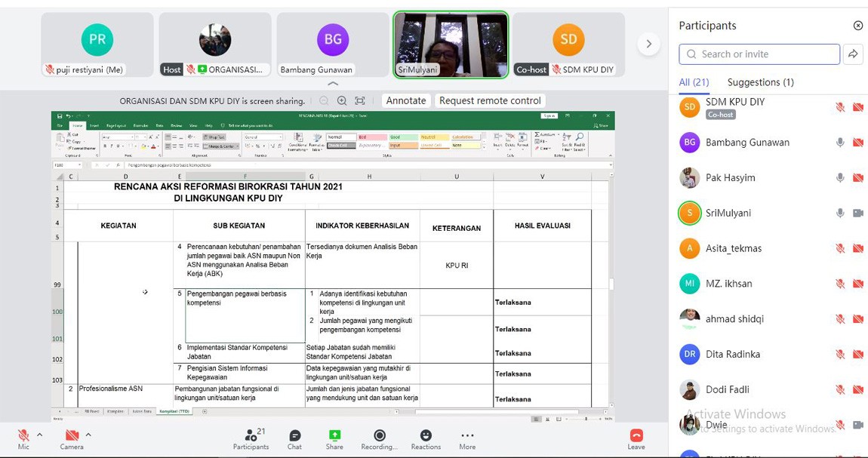Image resolution: width=868 pixels, height=458 pixels.
Task: Turn on the Camera
Action: click(x=72, y=435)
